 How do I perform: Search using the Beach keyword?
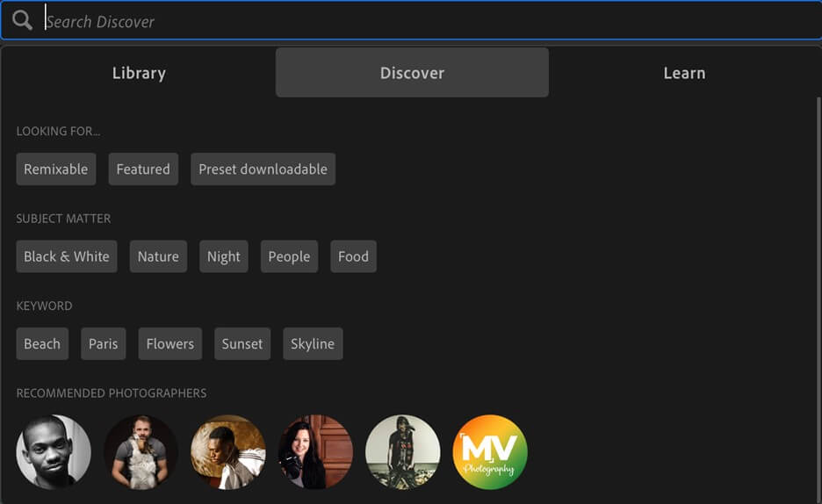(42, 344)
